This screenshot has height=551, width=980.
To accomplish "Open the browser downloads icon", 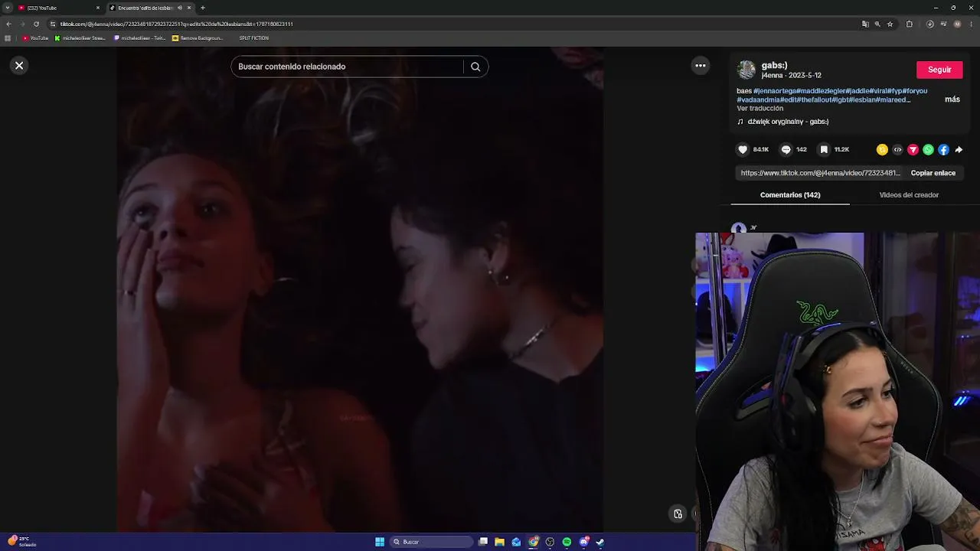I will pos(930,24).
